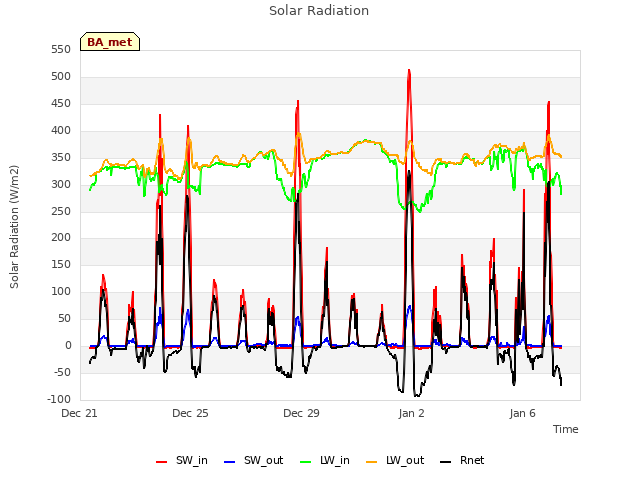Toggle the LW_out legend entry
The width and height of the screenshot is (640, 480).
tap(396, 460)
